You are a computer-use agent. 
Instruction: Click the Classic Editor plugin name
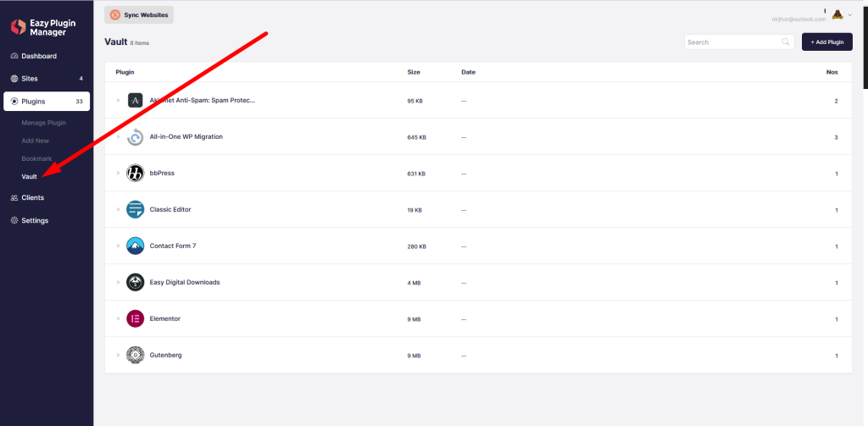[170, 210]
